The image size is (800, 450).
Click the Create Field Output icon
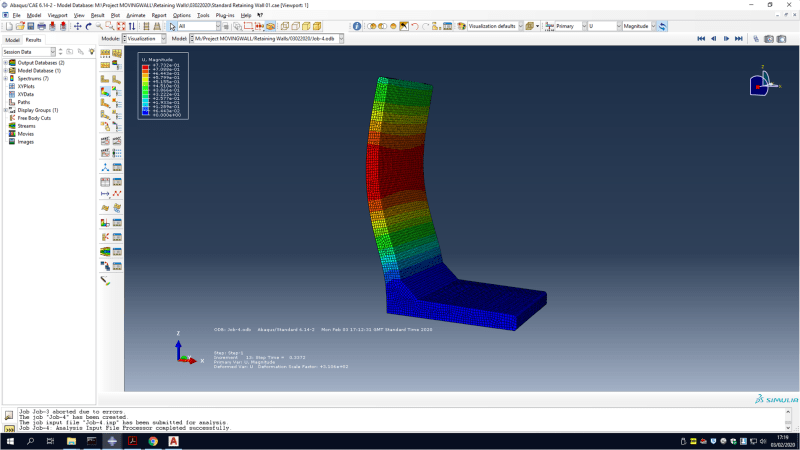(105, 208)
